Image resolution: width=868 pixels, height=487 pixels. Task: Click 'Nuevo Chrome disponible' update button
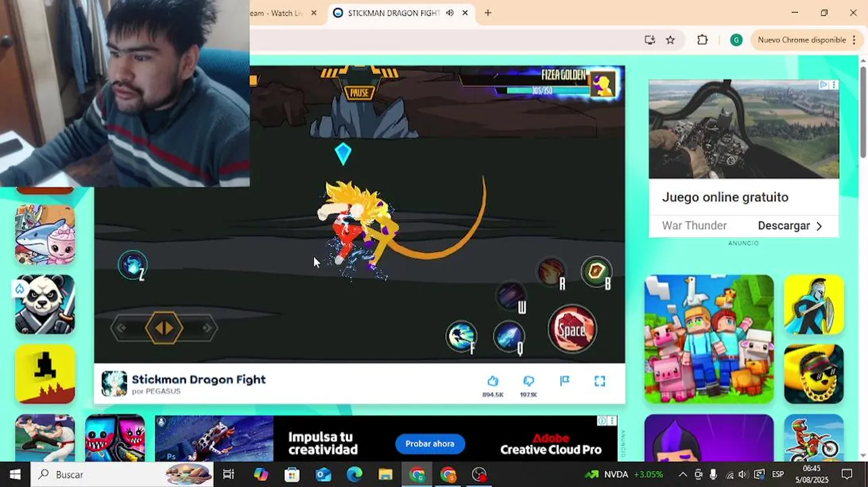(x=801, y=40)
